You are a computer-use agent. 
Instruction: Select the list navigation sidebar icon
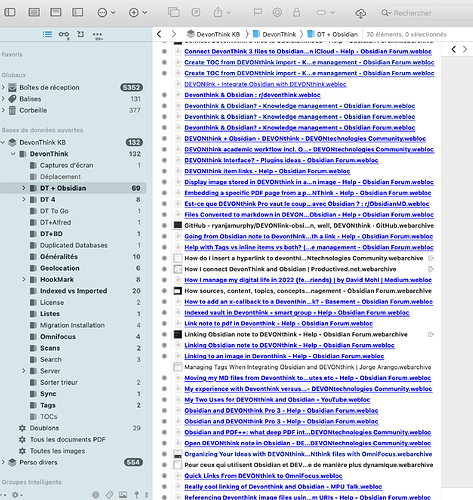coord(47,34)
